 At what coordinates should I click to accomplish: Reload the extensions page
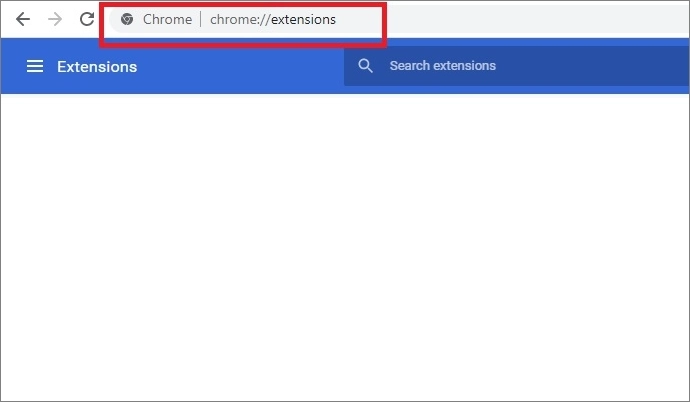87,19
